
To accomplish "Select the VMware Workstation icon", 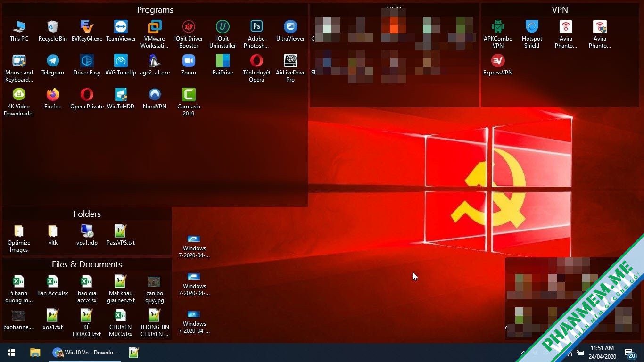I will tap(155, 34).
